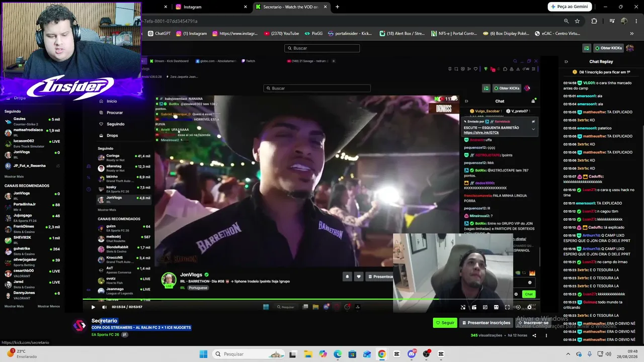Expand the hidden bookmarks chevron
The width and height of the screenshot is (644, 362).
coord(631,34)
